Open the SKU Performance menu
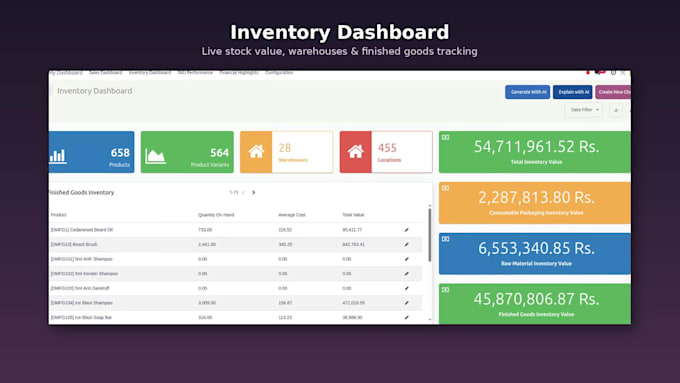This screenshot has height=383, width=680. [195, 73]
